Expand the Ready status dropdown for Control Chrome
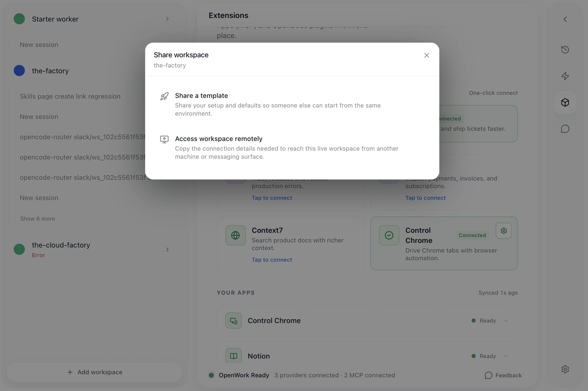This screenshot has width=588, height=391. pyautogui.click(x=506, y=320)
